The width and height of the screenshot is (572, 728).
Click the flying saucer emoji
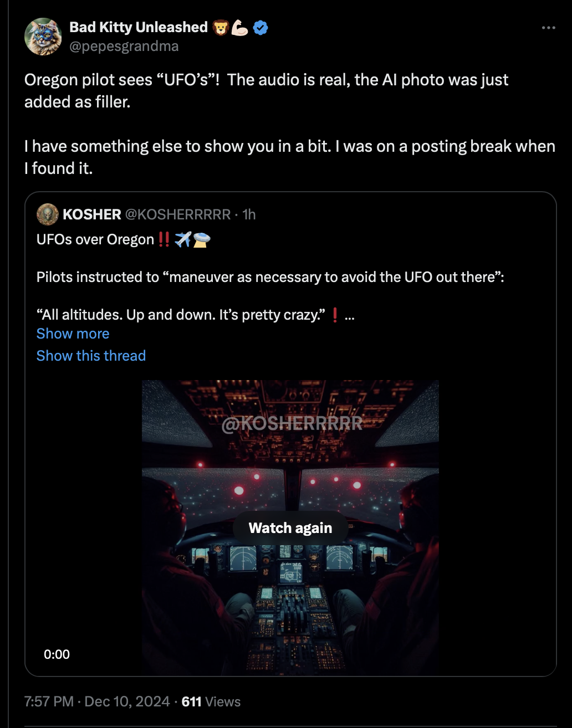coord(201,240)
